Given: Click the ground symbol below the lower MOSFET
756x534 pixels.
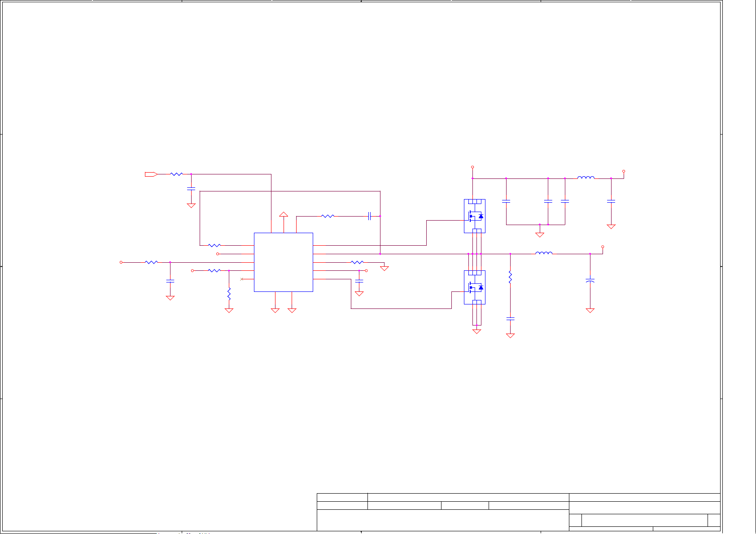Looking at the screenshot, I should (476, 331).
